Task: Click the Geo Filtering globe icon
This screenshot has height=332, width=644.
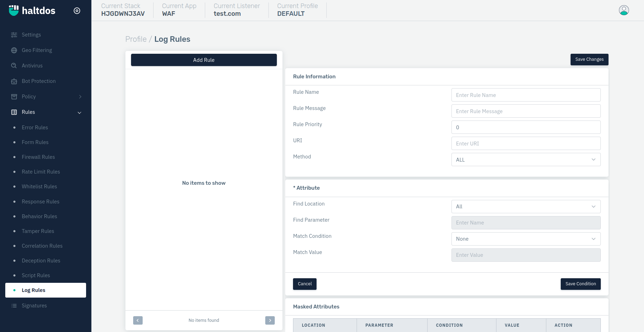Action: point(14,50)
